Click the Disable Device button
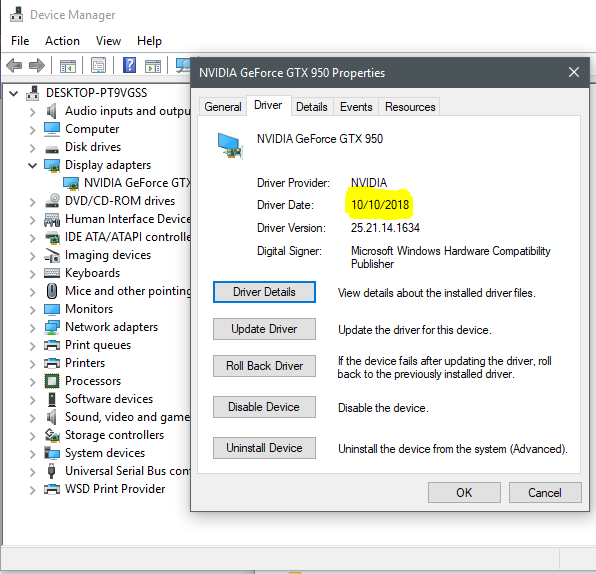This screenshot has width=596, height=574. [x=264, y=407]
